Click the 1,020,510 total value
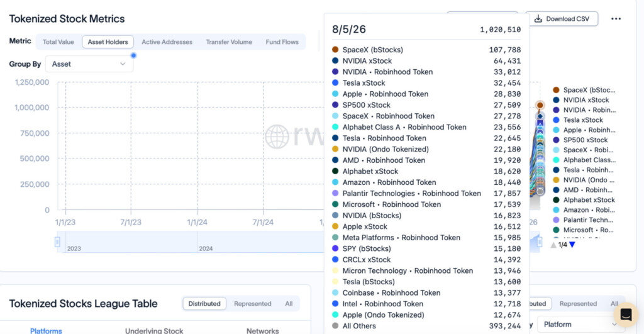The height and width of the screenshot is (334, 644). click(x=500, y=30)
